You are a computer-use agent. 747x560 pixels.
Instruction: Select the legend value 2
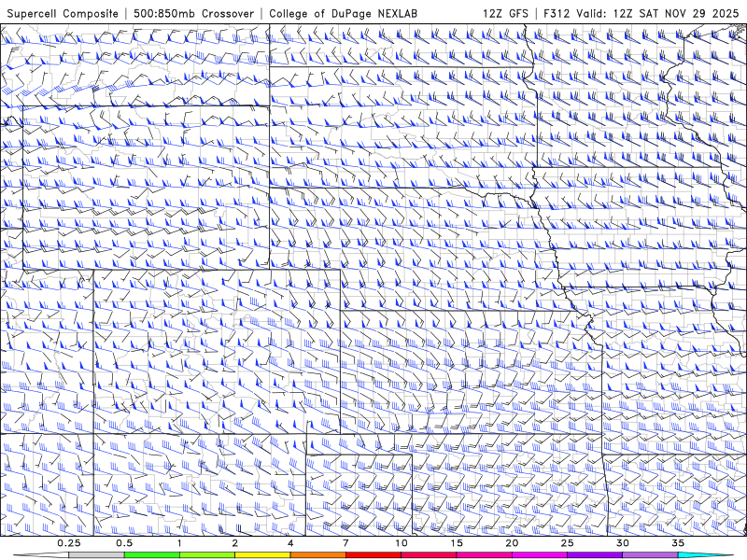[235, 543]
